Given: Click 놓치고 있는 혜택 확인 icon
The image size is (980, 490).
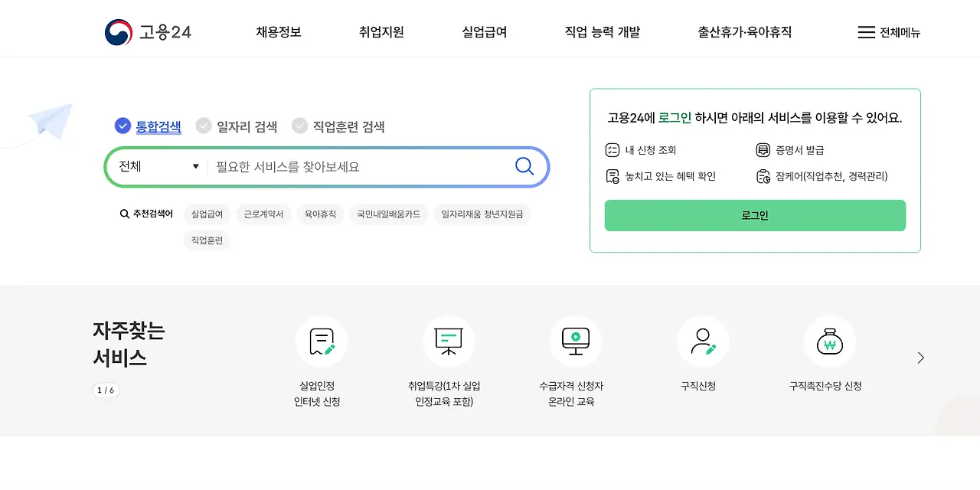Looking at the screenshot, I should coord(612,176).
